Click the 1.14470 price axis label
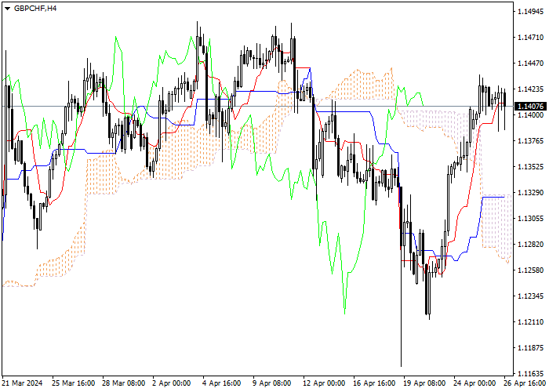 coord(530,64)
